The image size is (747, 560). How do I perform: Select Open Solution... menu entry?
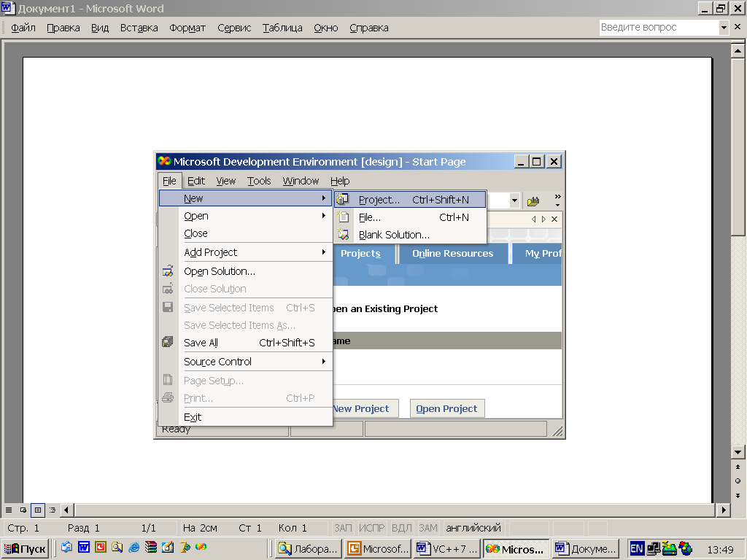click(x=246, y=271)
